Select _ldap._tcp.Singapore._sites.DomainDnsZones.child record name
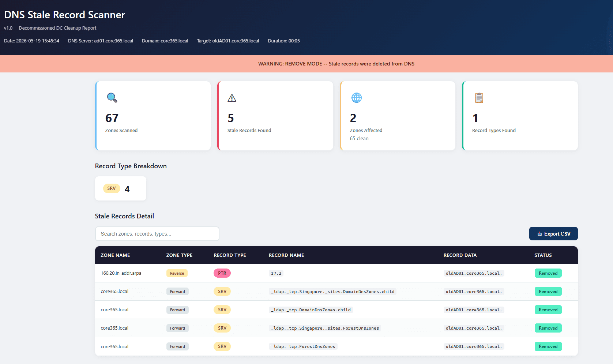This screenshot has width=613, height=364. (332, 292)
